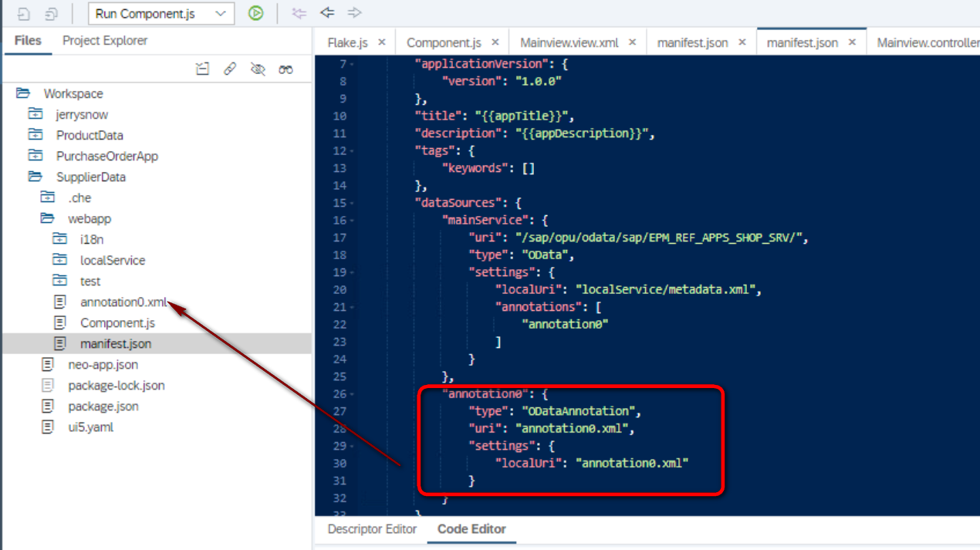980x550 pixels.
Task: Select annotation0.xml in the file tree
Action: click(x=123, y=302)
